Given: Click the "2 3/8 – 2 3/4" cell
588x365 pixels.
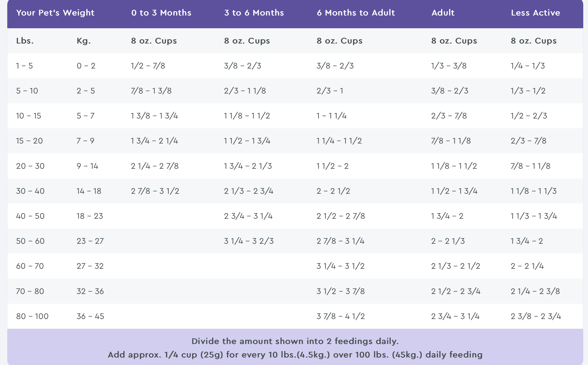Looking at the screenshot, I should coord(536,316).
